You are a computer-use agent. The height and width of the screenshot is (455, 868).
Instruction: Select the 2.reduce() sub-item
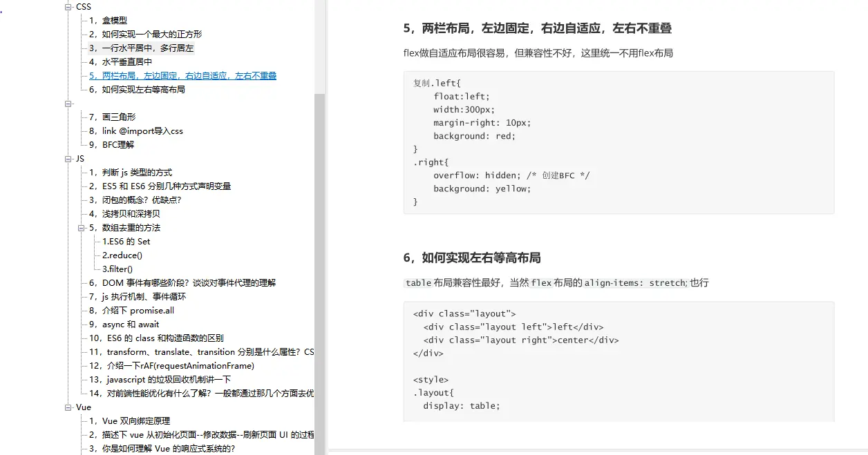122,255
